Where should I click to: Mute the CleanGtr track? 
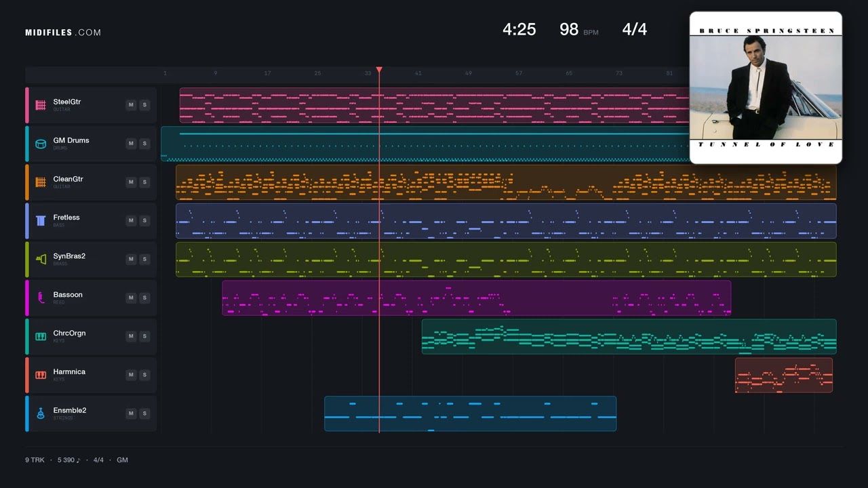click(x=131, y=182)
